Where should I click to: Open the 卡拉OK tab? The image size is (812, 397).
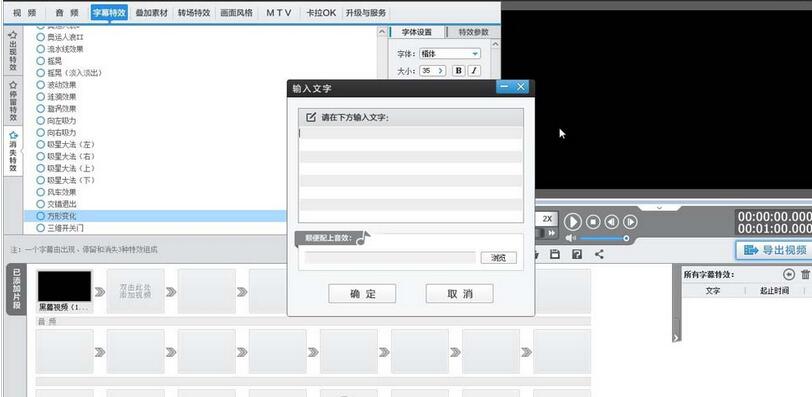point(321,13)
